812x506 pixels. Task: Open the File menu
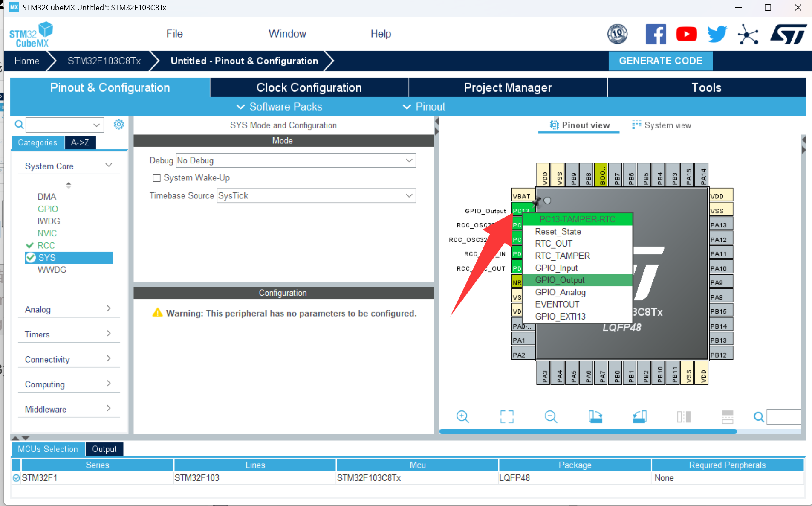tap(174, 34)
